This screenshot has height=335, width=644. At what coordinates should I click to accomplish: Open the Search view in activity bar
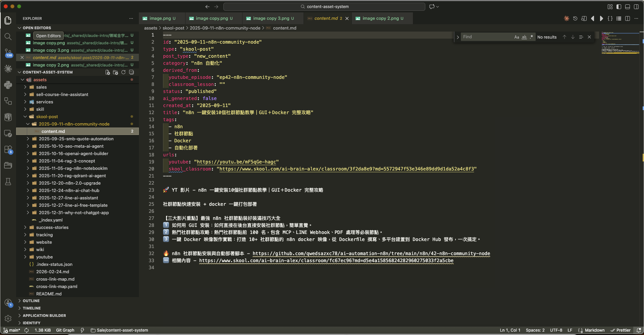tap(8, 36)
